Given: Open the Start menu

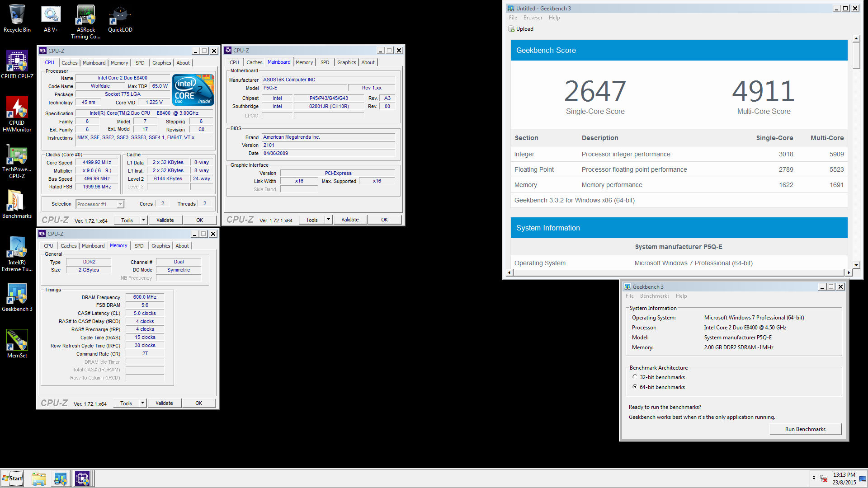Looking at the screenshot, I should (x=12, y=479).
